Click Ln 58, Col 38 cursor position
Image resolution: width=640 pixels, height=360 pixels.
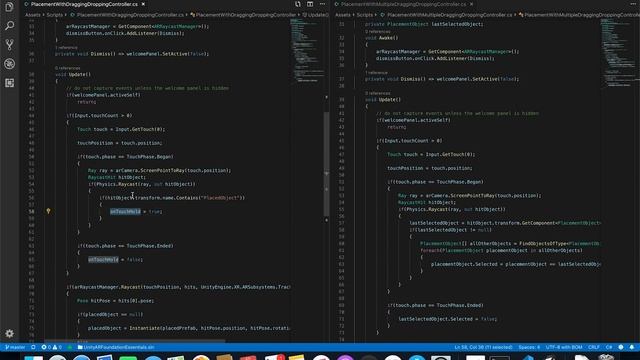[483, 347]
